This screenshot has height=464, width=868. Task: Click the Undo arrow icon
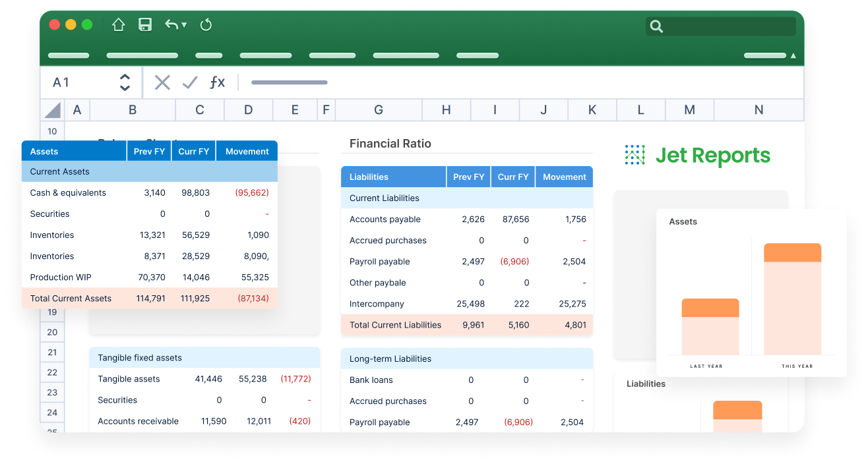[171, 25]
